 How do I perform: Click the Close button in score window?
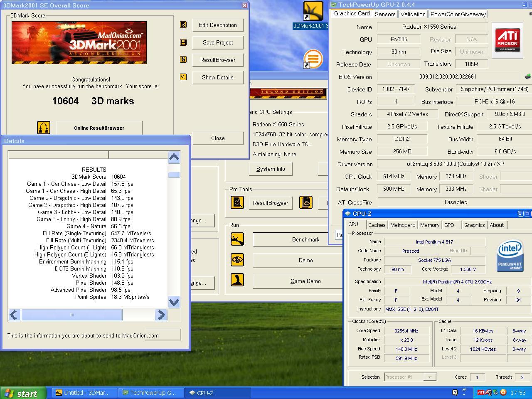pyautogui.click(x=218, y=138)
